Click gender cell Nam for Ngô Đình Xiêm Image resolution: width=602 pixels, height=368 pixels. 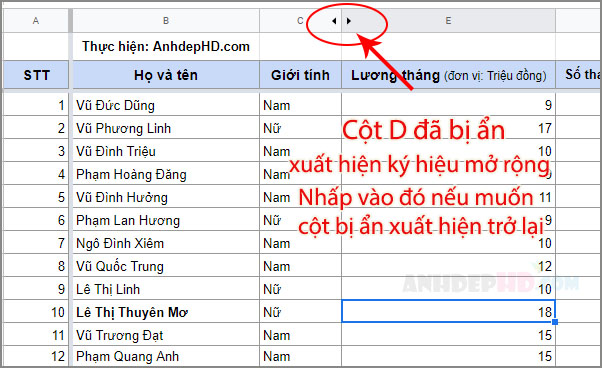tap(300, 243)
